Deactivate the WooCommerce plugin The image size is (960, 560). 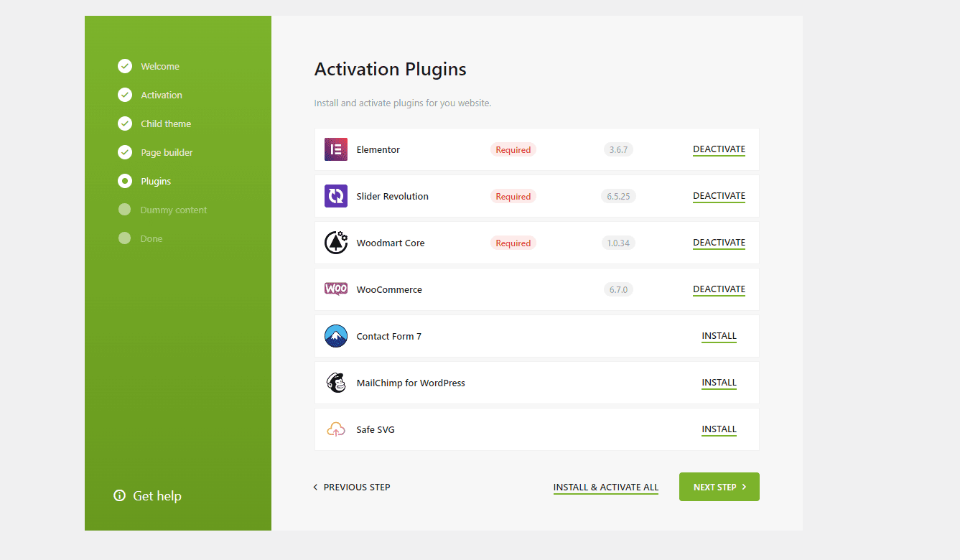(x=719, y=289)
